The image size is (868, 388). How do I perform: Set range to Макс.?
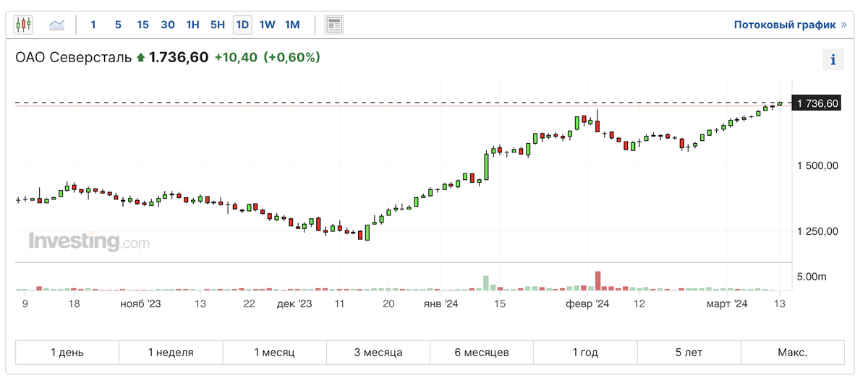[x=793, y=353]
